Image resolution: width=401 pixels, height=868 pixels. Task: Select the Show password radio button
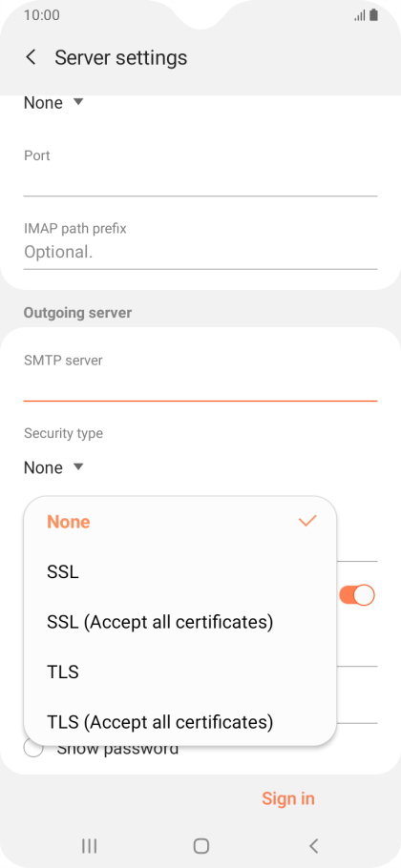(33, 749)
